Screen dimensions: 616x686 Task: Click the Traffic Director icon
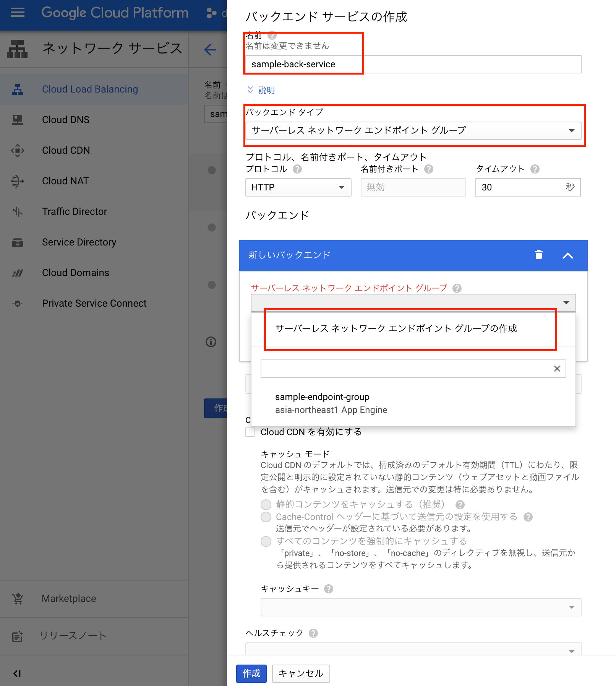point(18,212)
